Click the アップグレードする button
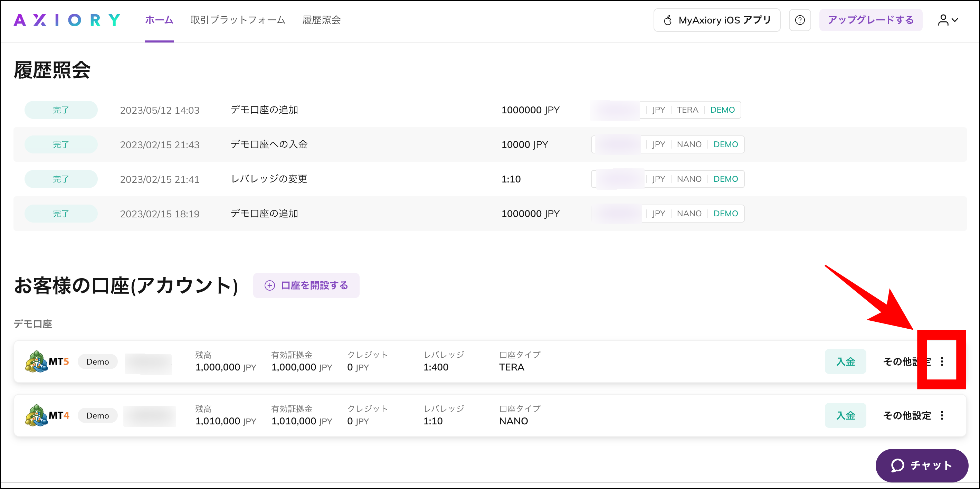Screen dimensions: 980x489 tap(871, 20)
